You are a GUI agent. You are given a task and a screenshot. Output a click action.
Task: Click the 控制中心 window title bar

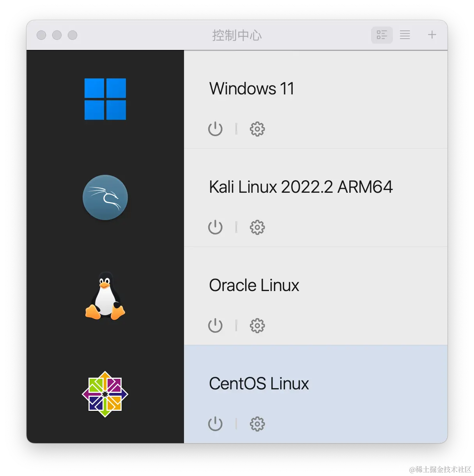click(237, 35)
